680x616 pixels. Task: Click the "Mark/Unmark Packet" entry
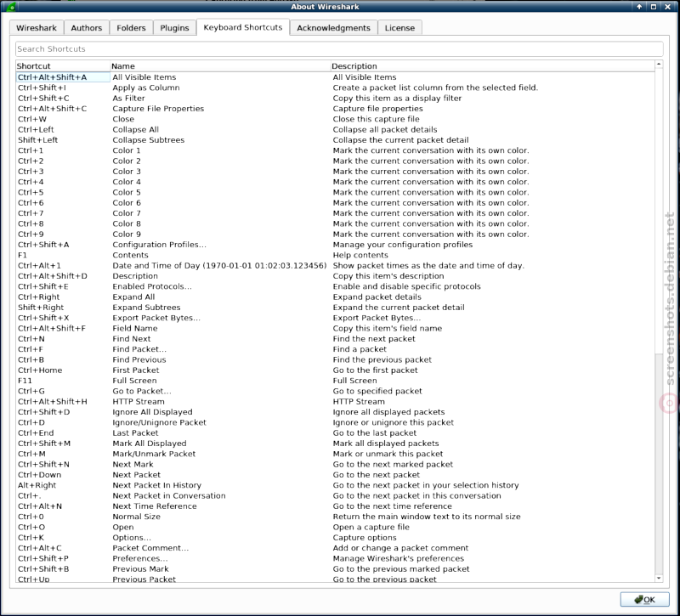(154, 454)
